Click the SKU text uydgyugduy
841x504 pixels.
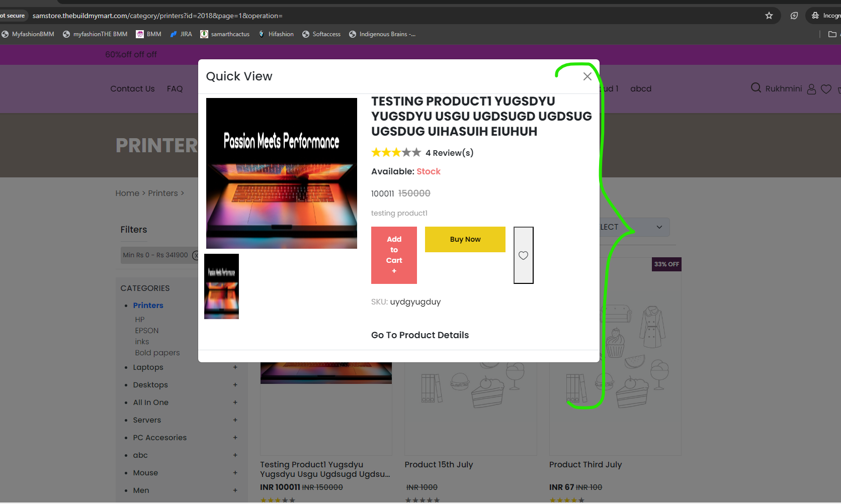pos(415,302)
